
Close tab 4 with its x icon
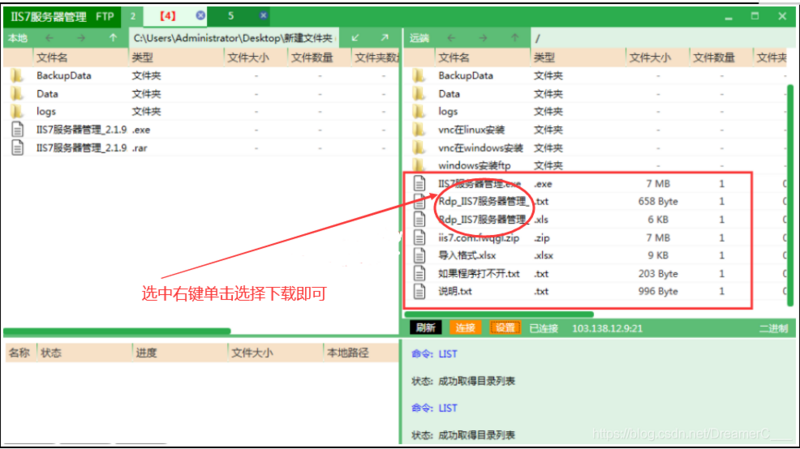pos(201,16)
